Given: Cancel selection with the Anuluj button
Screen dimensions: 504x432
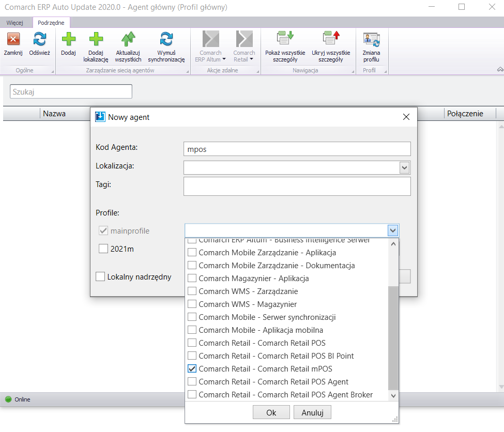Looking at the screenshot, I should pyautogui.click(x=312, y=412).
